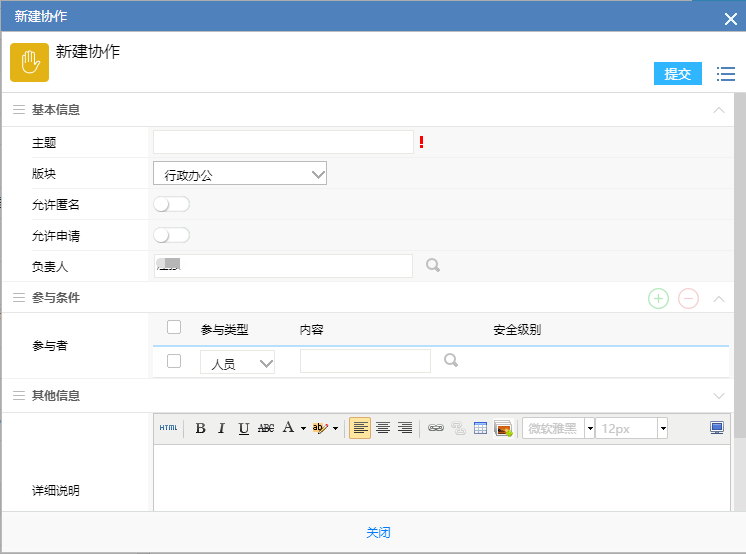Click the search icon next to 负责人
This screenshot has width=746, height=554.
[433, 266]
